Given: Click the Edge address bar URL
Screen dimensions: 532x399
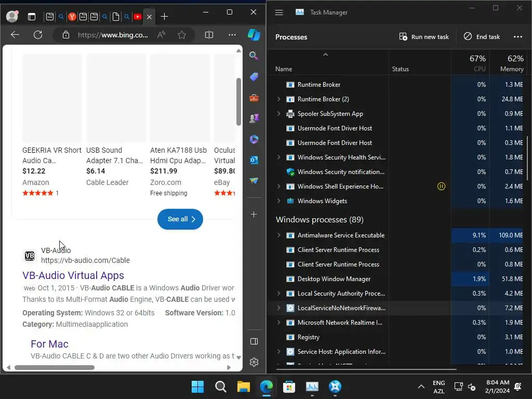Looking at the screenshot, I should click(113, 35).
